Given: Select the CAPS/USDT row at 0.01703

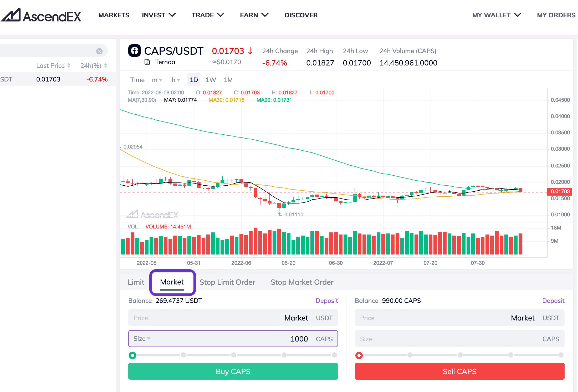Looking at the screenshot, I should click(x=58, y=79).
